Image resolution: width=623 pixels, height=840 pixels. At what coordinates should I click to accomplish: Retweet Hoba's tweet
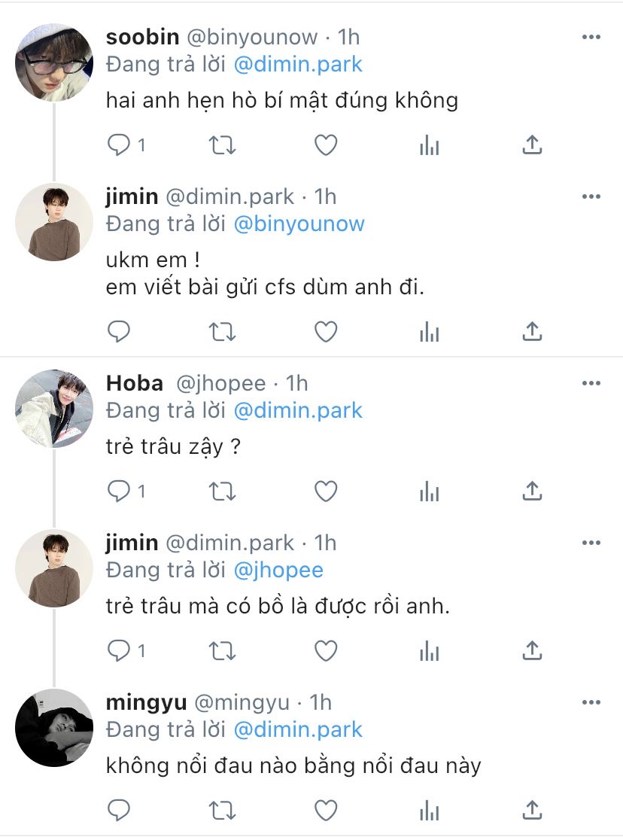point(222,491)
